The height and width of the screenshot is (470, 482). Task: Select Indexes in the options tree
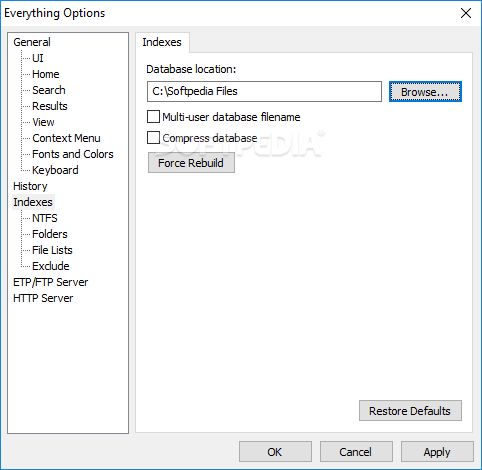tap(33, 202)
